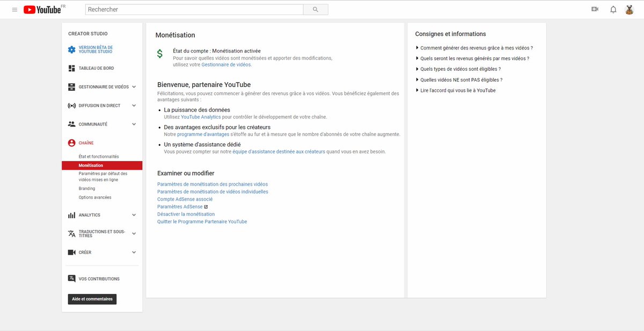The width and height of the screenshot is (644, 331).
Task: Select the Monétisation submenu item
Action: [x=102, y=165]
